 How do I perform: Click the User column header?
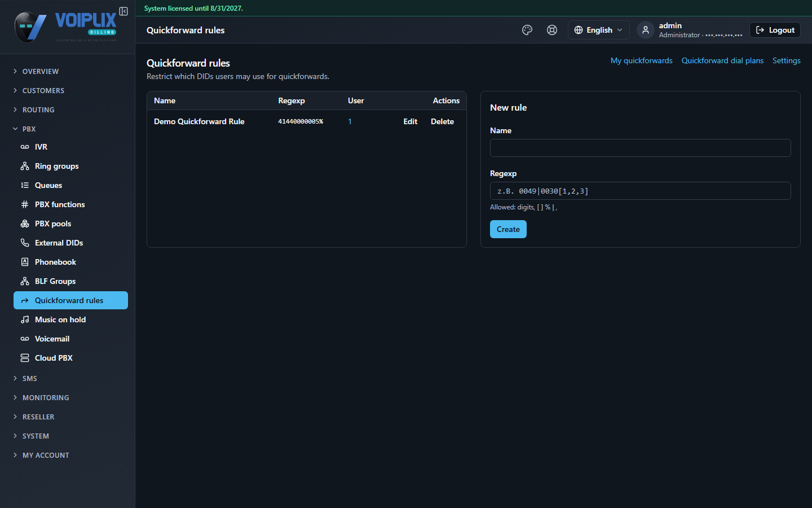[x=356, y=100]
